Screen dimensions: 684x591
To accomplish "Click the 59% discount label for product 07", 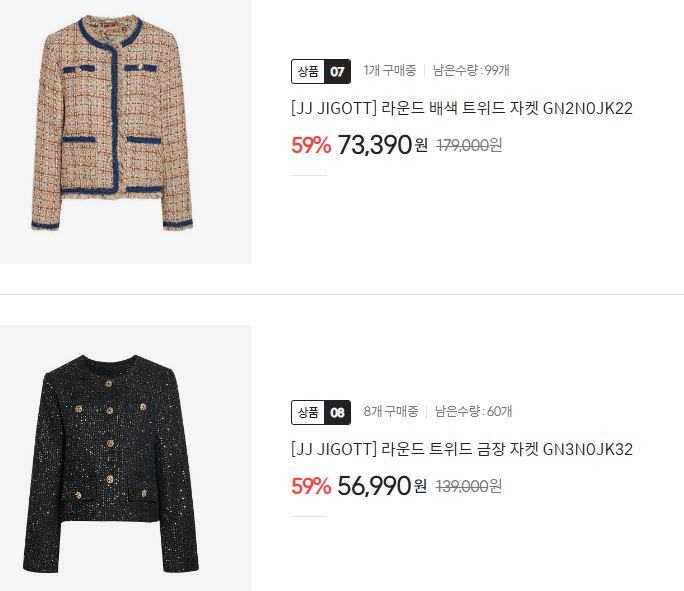I will 311,145.
